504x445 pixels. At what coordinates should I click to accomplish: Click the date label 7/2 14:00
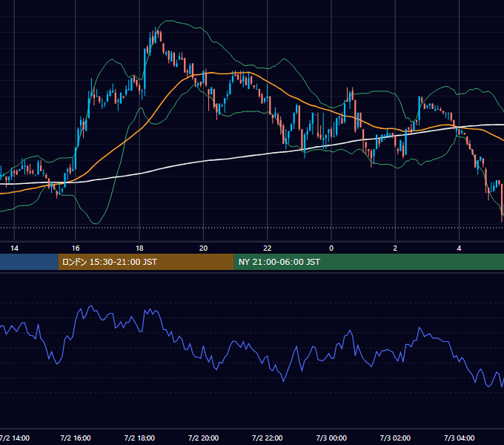15,438
